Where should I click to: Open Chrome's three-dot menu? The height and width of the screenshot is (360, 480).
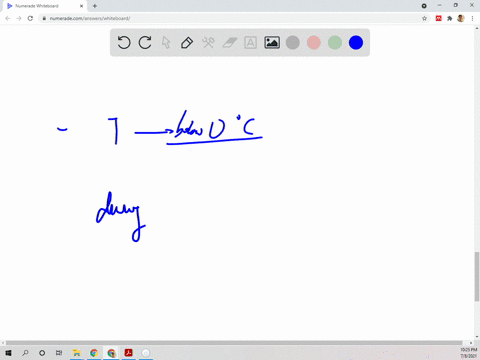pos(472,18)
